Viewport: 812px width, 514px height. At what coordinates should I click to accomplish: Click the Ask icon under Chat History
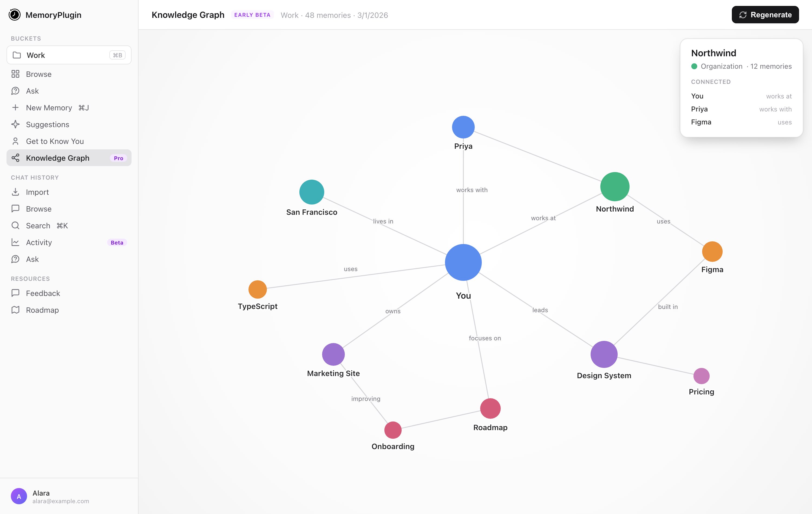[15, 259]
